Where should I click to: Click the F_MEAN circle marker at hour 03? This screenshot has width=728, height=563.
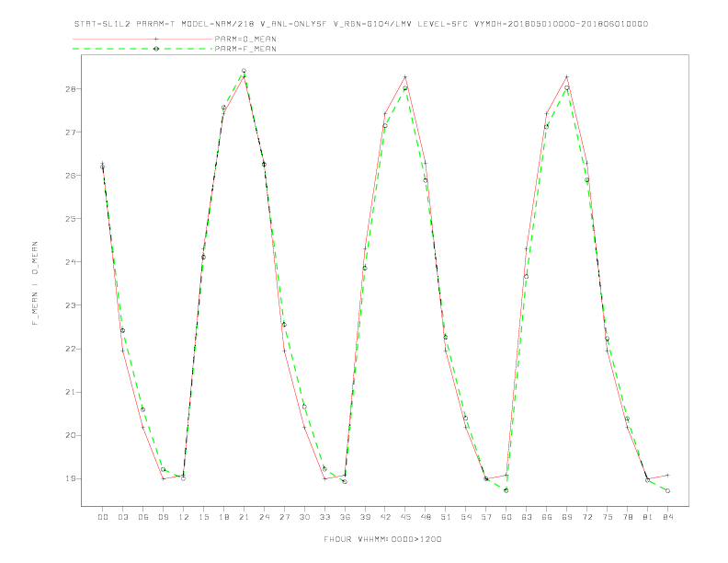[122, 331]
